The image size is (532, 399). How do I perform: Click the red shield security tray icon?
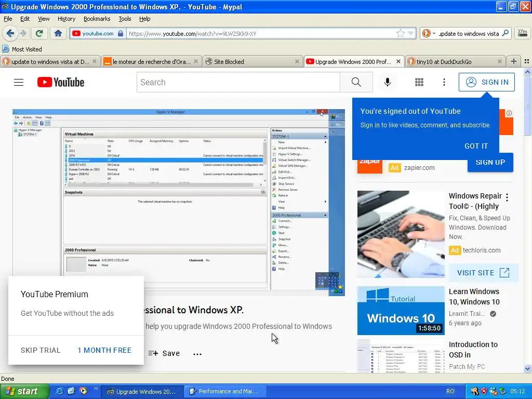(484, 391)
